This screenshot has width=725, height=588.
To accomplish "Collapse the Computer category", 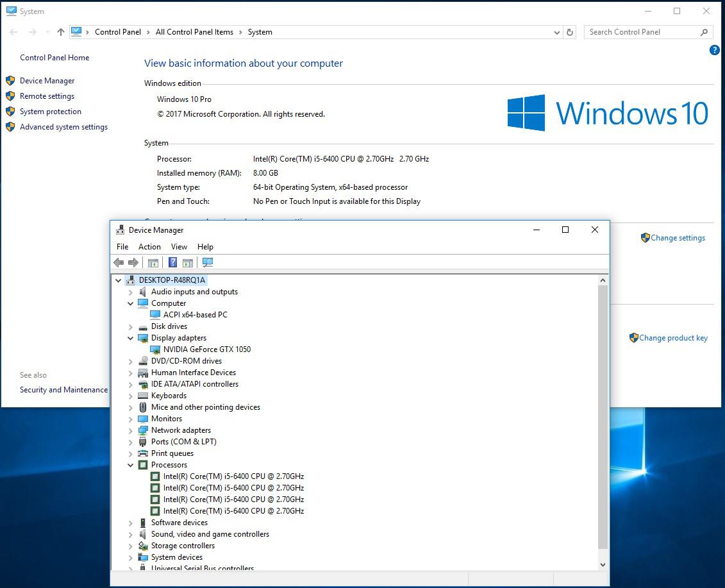I will pyautogui.click(x=130, y=303).
